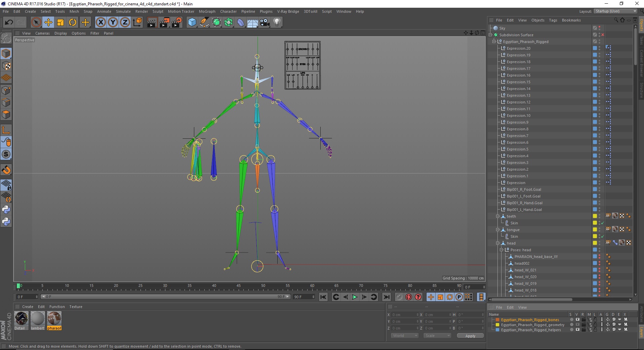Open the Character menu
Screen dimensions: 644x350
(228, 11)
